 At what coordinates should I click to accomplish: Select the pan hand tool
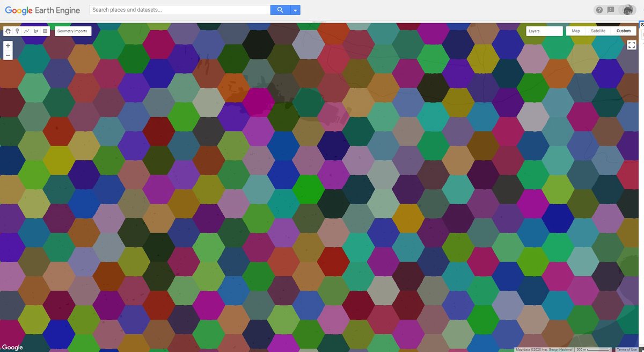point(8,31)
